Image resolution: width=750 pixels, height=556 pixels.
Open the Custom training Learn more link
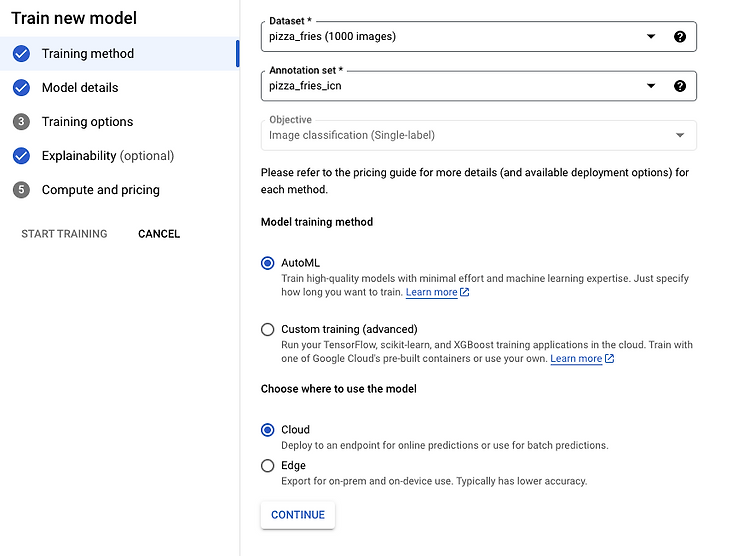click(576, 358)
